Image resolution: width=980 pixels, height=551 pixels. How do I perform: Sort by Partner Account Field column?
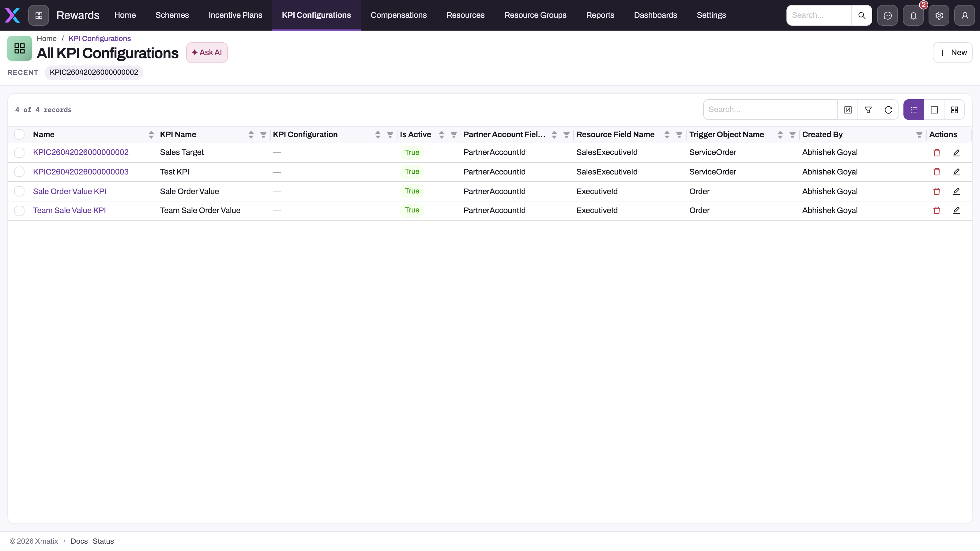pyautogui.click(x=554, y=135)
